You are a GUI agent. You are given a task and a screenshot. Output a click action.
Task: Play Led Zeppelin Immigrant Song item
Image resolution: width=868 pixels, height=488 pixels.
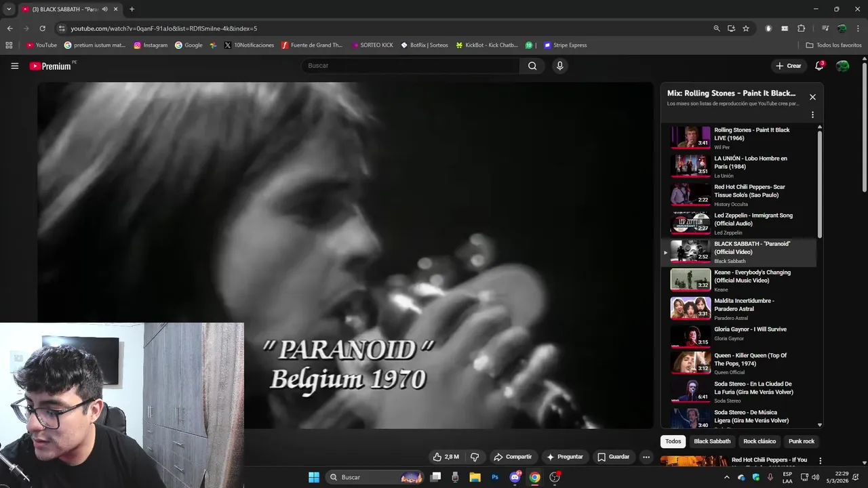(x=739, y=223)
